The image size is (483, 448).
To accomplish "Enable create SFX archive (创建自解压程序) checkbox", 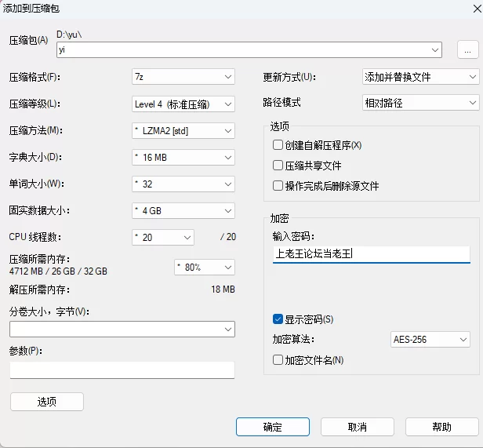I will click(278, 145).
